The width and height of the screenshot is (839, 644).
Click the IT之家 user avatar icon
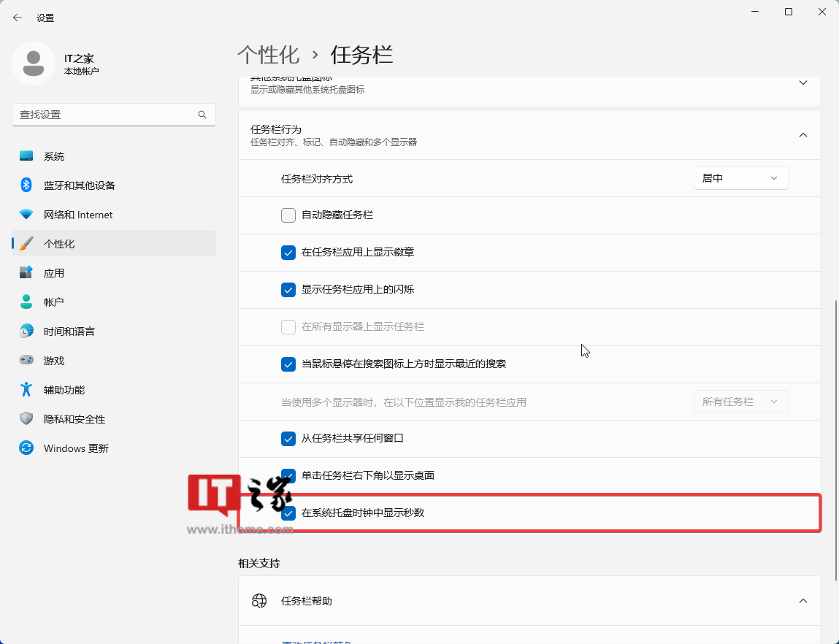[x=33, y=63]
